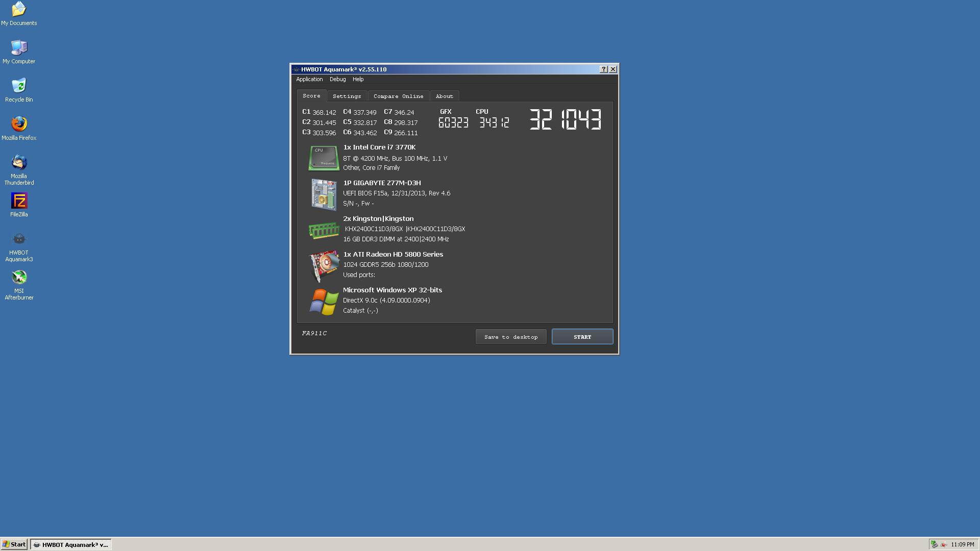Open the Debug menu
980x551 pixels.
tap(337, 79)
